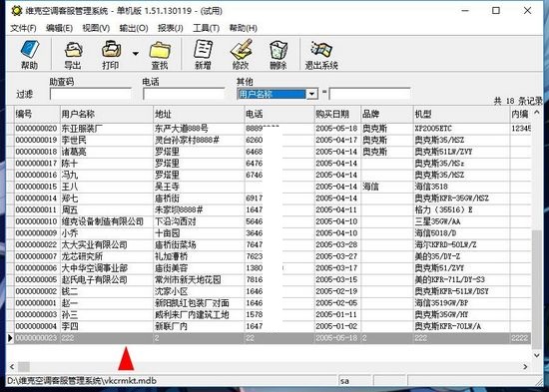Sort by the 购买日期 column header
The height and width of the screenshot is (392, 549).
(337, 114)
